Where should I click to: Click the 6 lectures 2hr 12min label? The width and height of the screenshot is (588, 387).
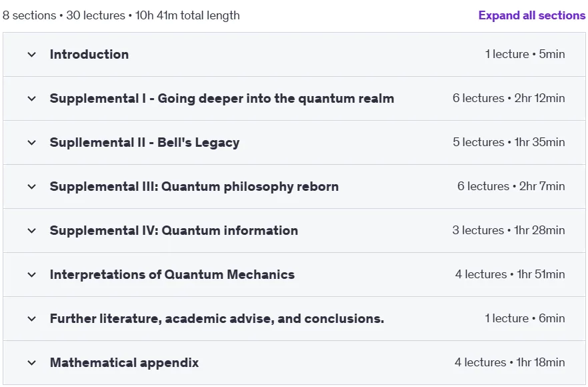(509, 98)
